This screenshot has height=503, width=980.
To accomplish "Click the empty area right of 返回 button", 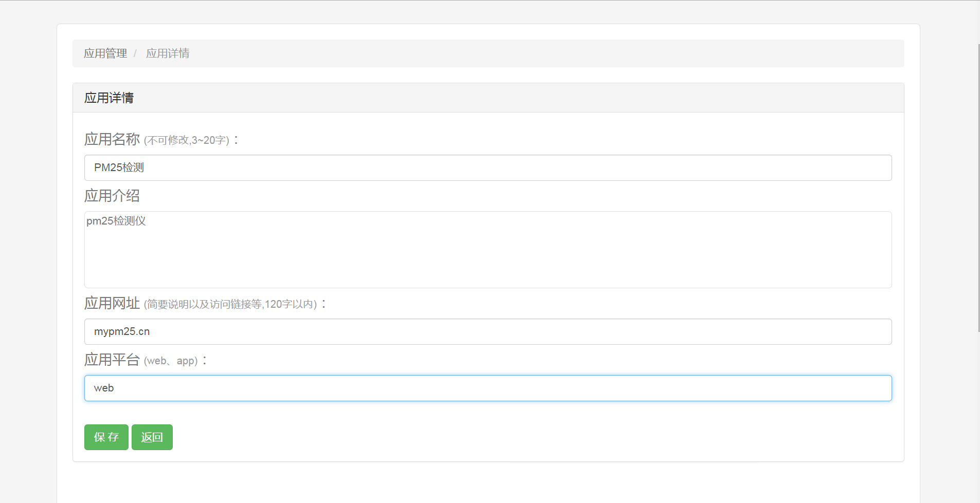I will pos(463,437).
